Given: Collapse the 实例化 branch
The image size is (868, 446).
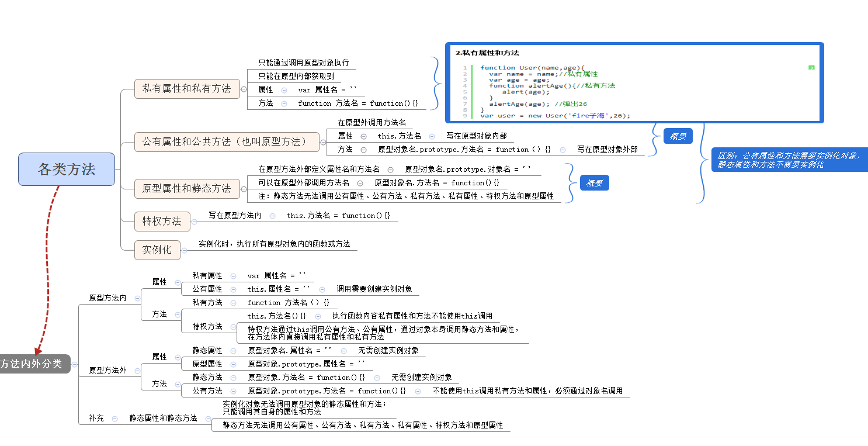Looking at the screenshot, I should [x=184, y=250].
